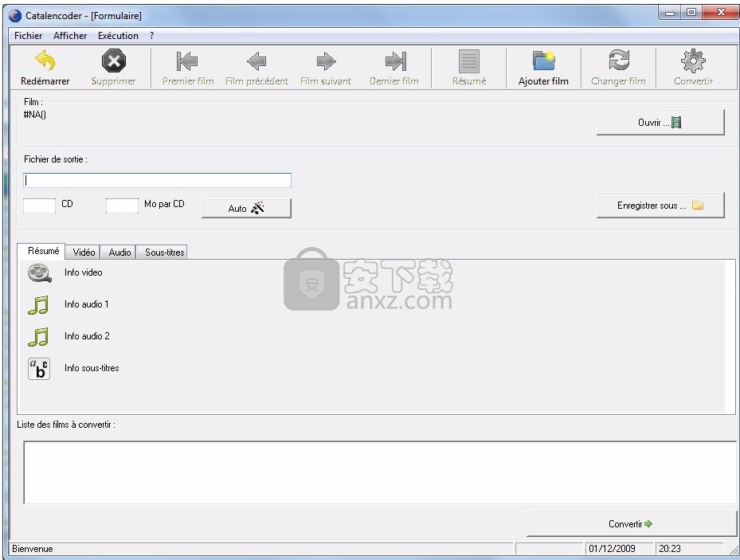The image size is (740, 560).
Task: Click the Catalencoder app icon in title bar
Action: click(x=15, y=16)
